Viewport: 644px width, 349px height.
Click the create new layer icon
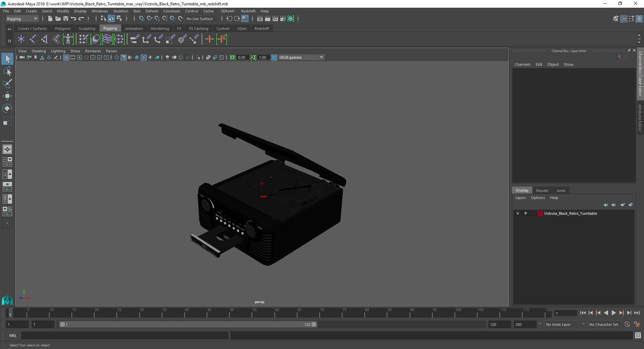(623, 205)
